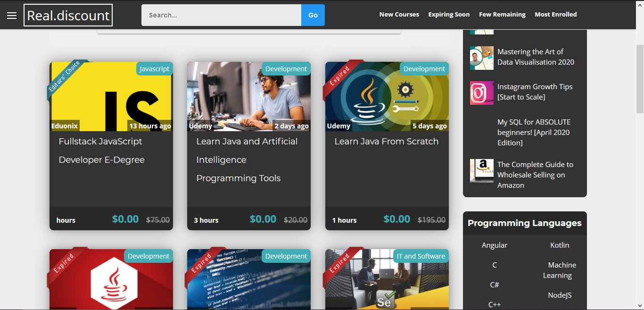Viewport: 644px width, 310px height.
Task: Click the blue code screen course thumbnail
Action: click(x=249, y=279)
